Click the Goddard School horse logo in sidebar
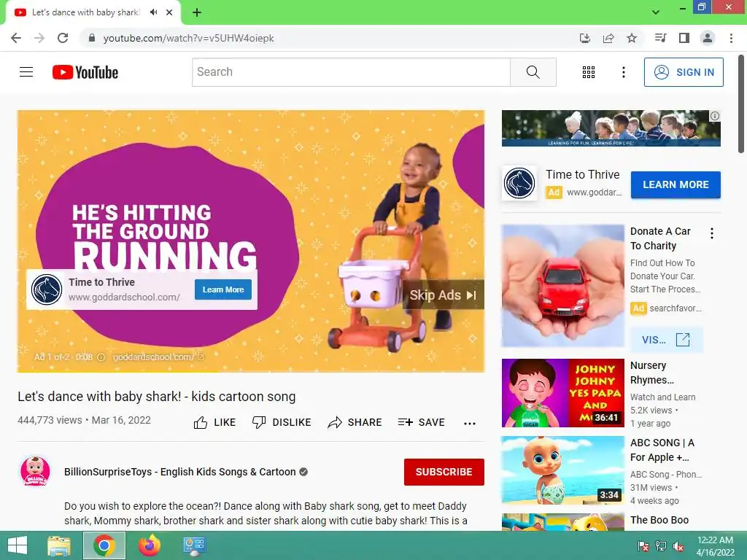The image size is (747, 560). pyautogui.click(x=519, y=183)
